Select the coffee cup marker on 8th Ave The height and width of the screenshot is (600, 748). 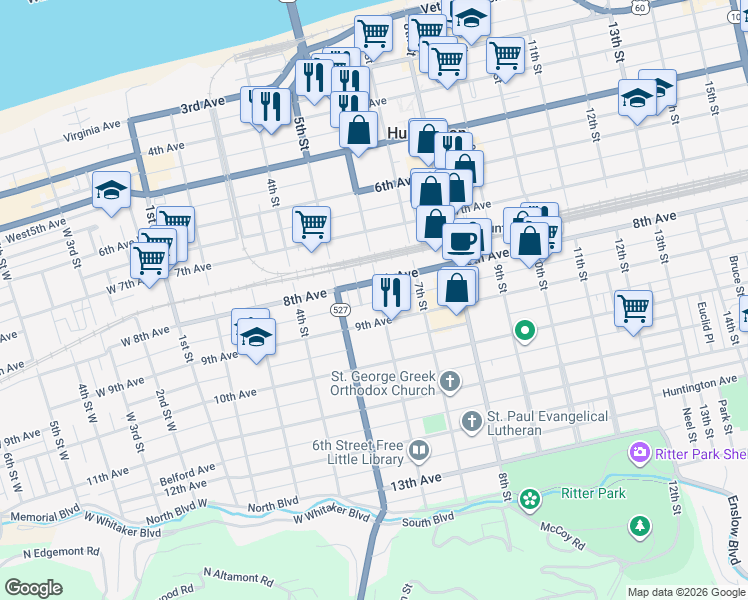461,243
